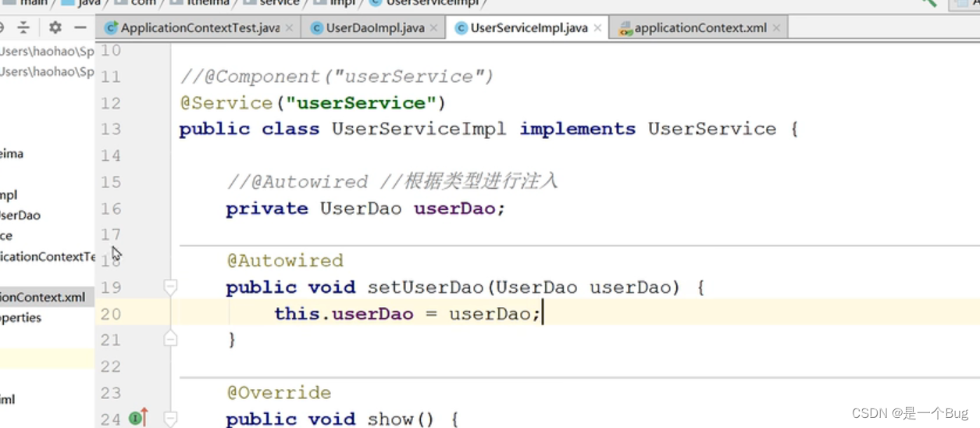Click the XML file icon on applicationContext.xml tab
The width and height of the screenshot is (980, 428).
(625, 29)
